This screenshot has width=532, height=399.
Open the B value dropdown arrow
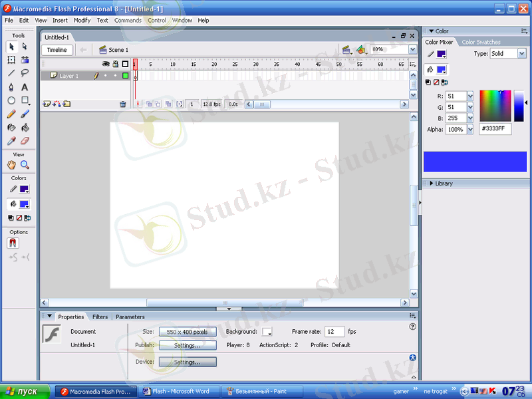(470, 118)
